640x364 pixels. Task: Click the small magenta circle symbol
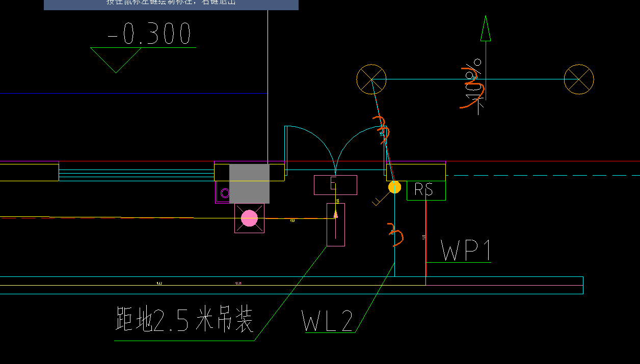pos(225,193)
